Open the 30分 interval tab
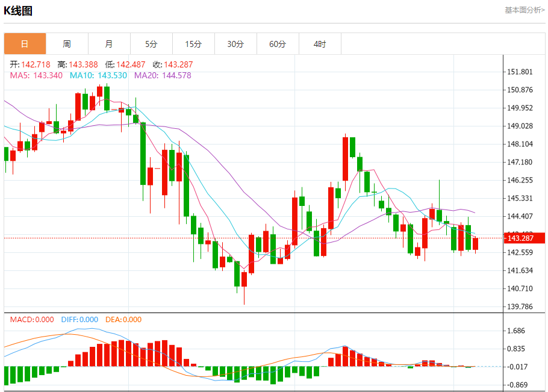The height and width of the screenshot is (392, 548). [x=235, y=44]
